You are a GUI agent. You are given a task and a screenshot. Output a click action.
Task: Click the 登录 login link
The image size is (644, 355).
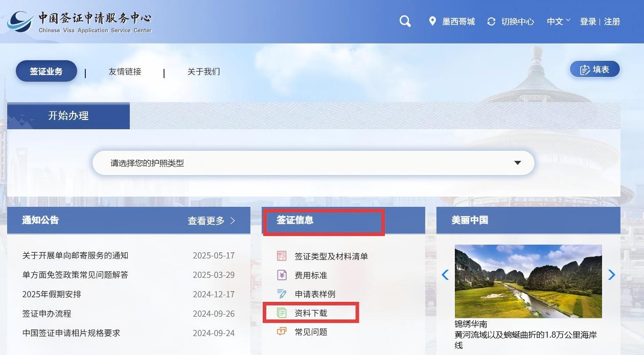tap(588, 21)
